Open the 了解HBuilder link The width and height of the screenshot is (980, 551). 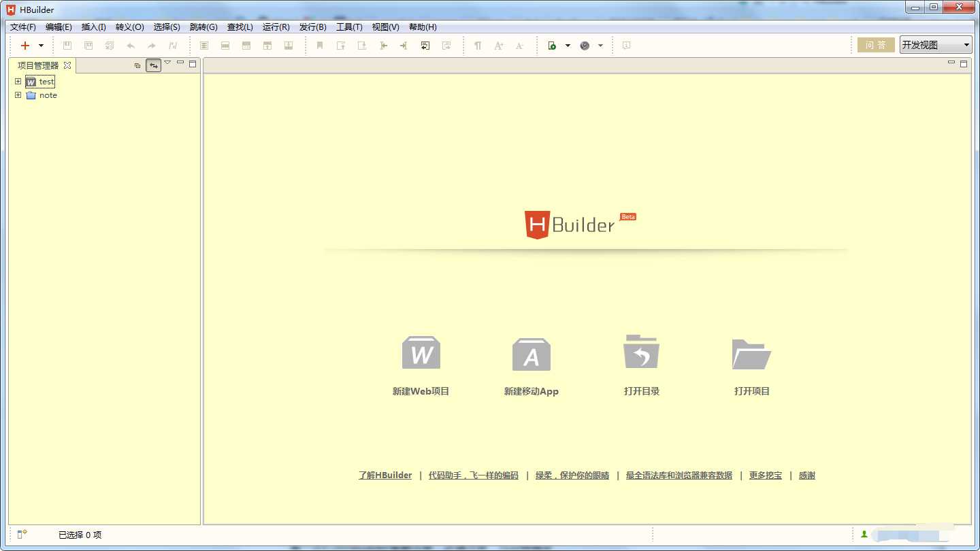(x=385, y=475)
